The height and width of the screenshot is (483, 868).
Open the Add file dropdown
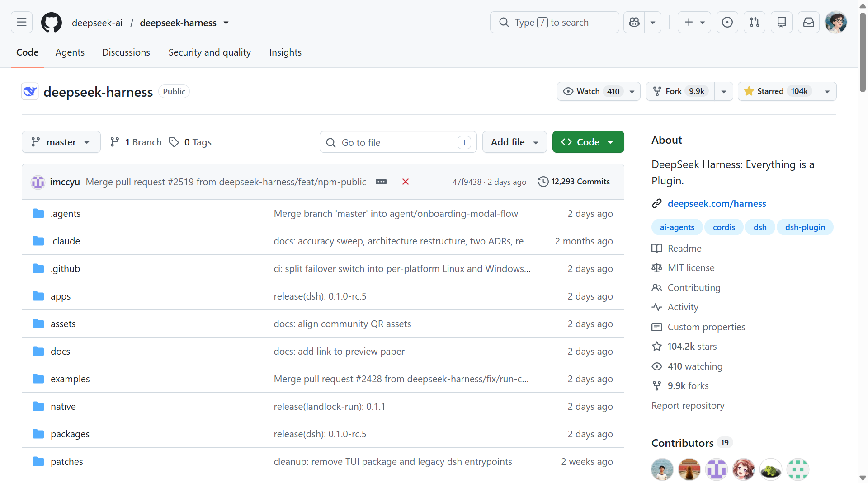click(x=514, y=142)
